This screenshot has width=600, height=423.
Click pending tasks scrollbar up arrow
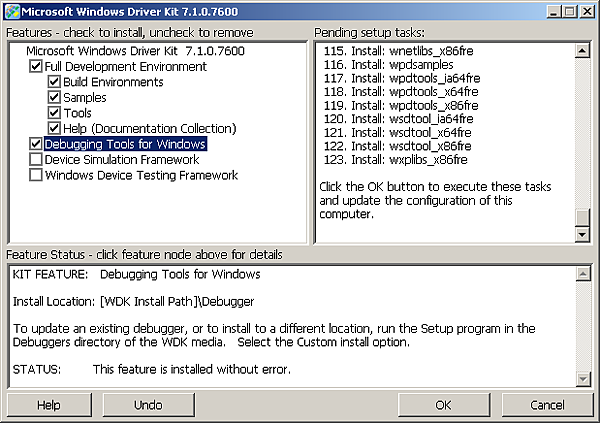click(x=582, y=50)
